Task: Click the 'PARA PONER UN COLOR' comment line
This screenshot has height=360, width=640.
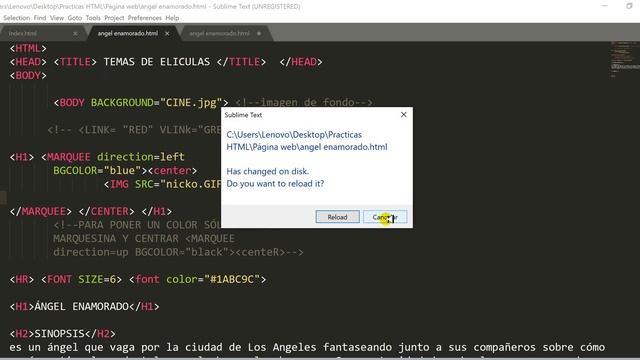Action: pyautogui.click(x=137, y=225)
